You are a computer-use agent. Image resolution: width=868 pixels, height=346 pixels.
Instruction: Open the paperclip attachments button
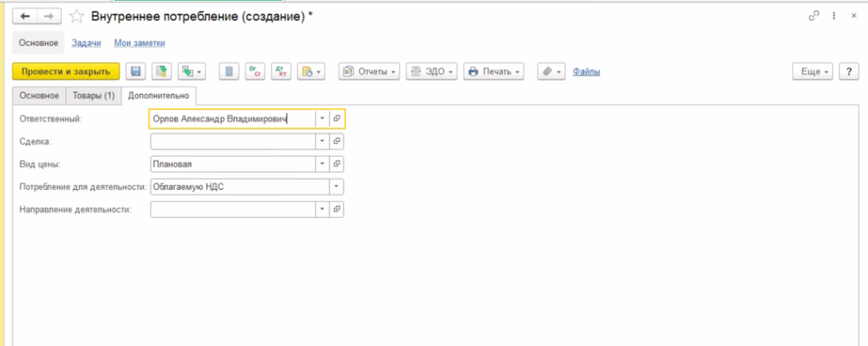click(x=552, y=72)
